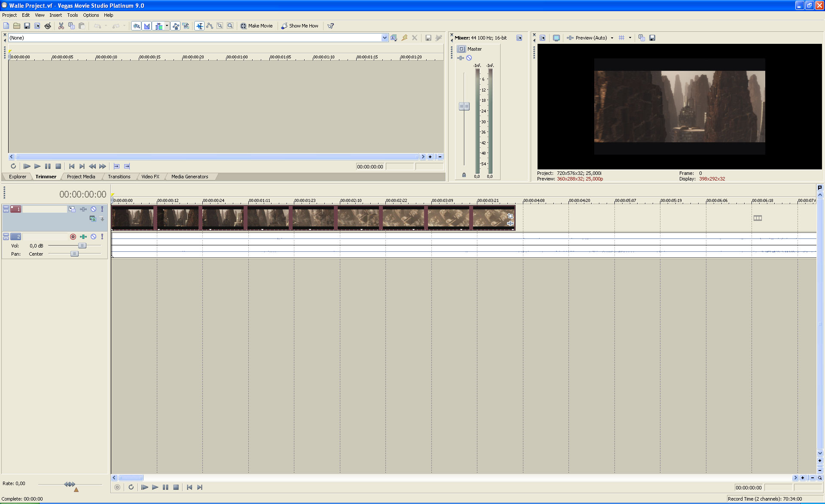The image size is (825, 504).
Task: Open the Project menu
Action: 9,15
